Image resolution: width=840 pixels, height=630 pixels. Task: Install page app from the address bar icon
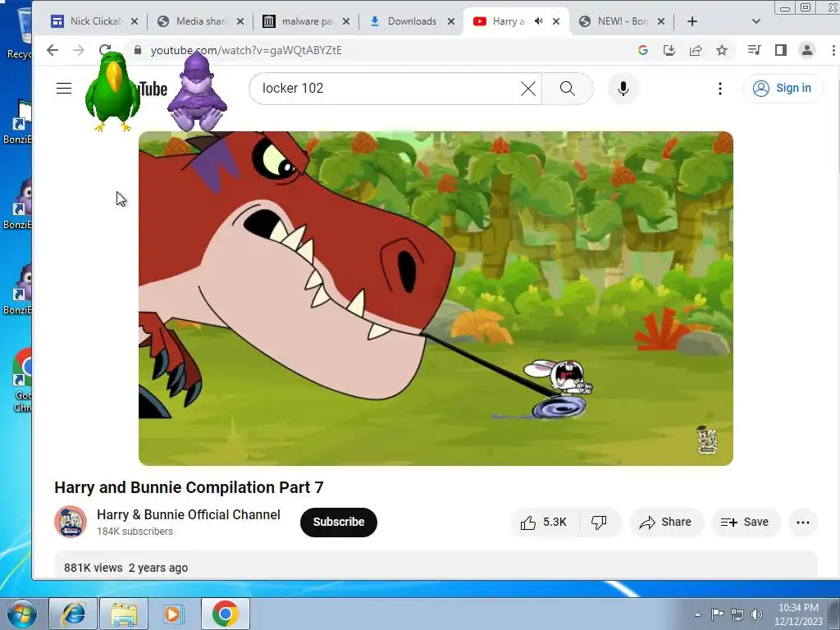pos(669,50)
